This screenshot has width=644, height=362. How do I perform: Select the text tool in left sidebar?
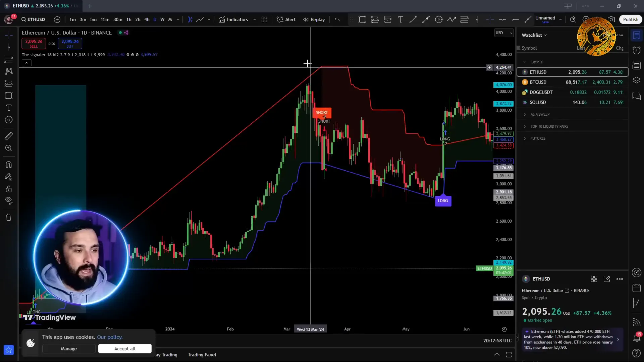[x=9, y=108]
